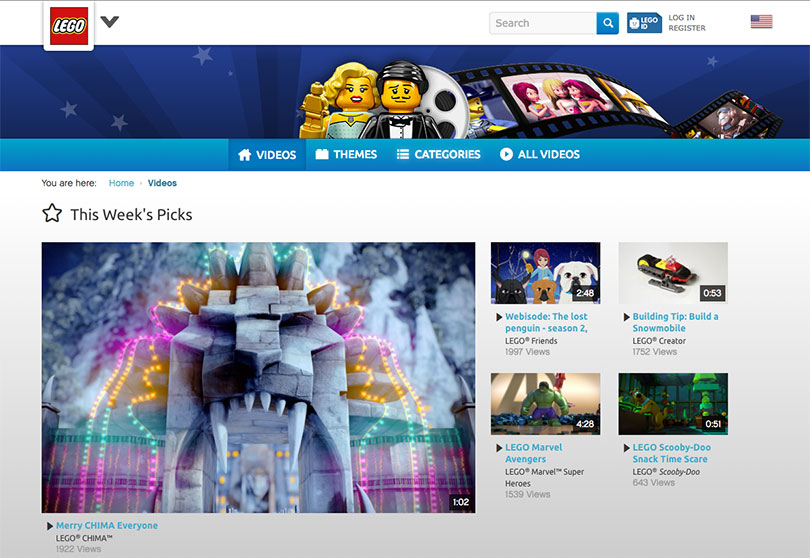Open the LEGO Marvel Avengers link

534,453
